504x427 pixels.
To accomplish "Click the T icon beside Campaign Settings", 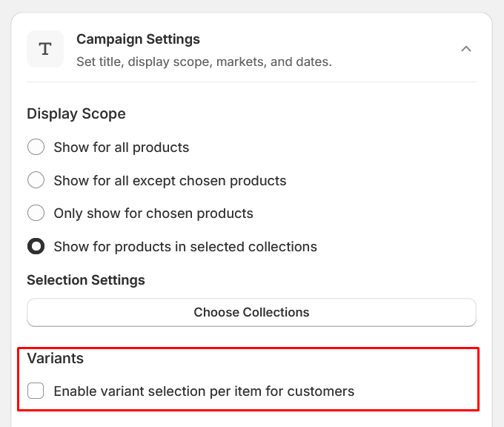I will pyautogui.click(x=45, y=49).
